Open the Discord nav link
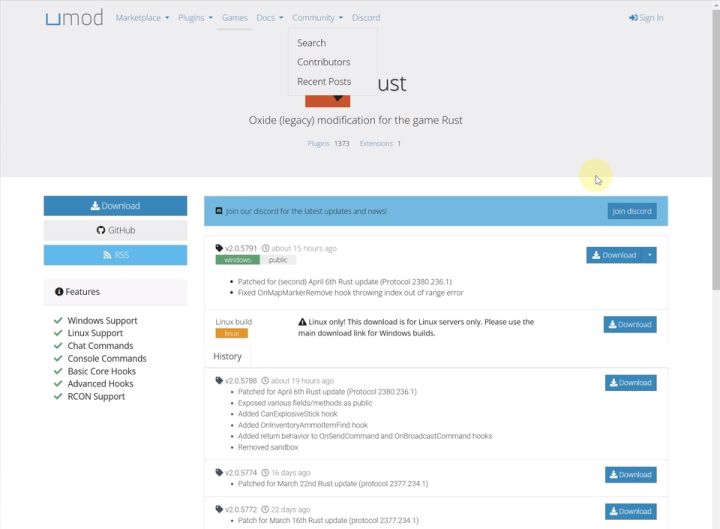This screenshot has height=529, width=720. (366, 18)
